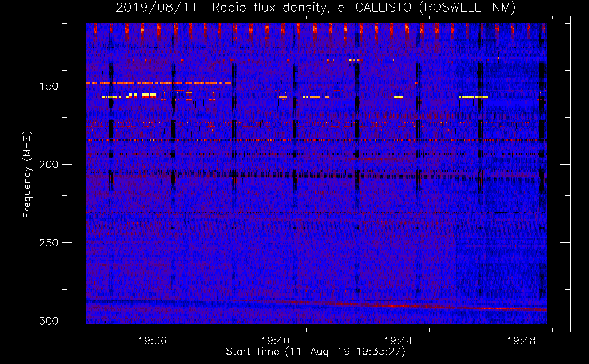Select the 300 frequency axis label
589x364 pixels.
pos(49,321)
